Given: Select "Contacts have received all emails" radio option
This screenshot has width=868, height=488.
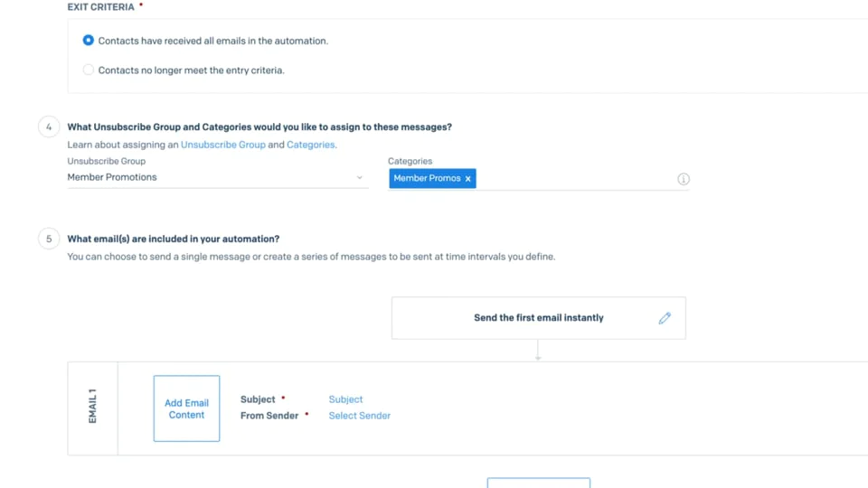Looking at the screenshot, I should [x=89, y=41].
